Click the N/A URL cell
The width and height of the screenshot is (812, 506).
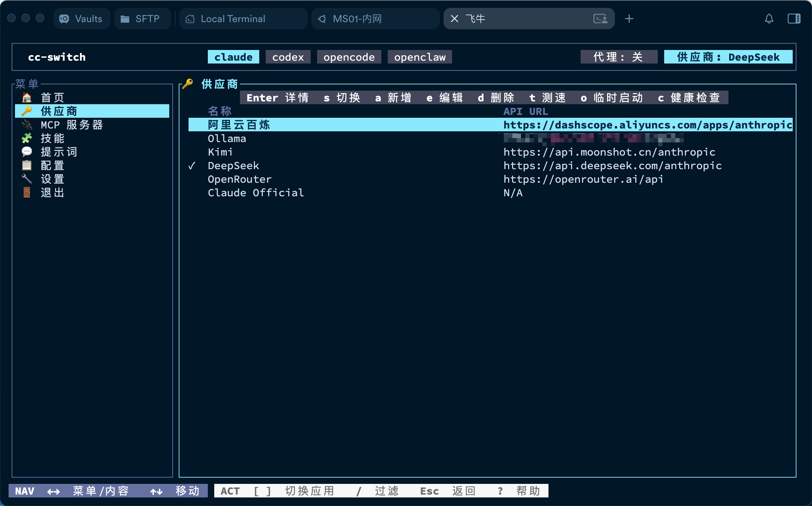[513, 193]
